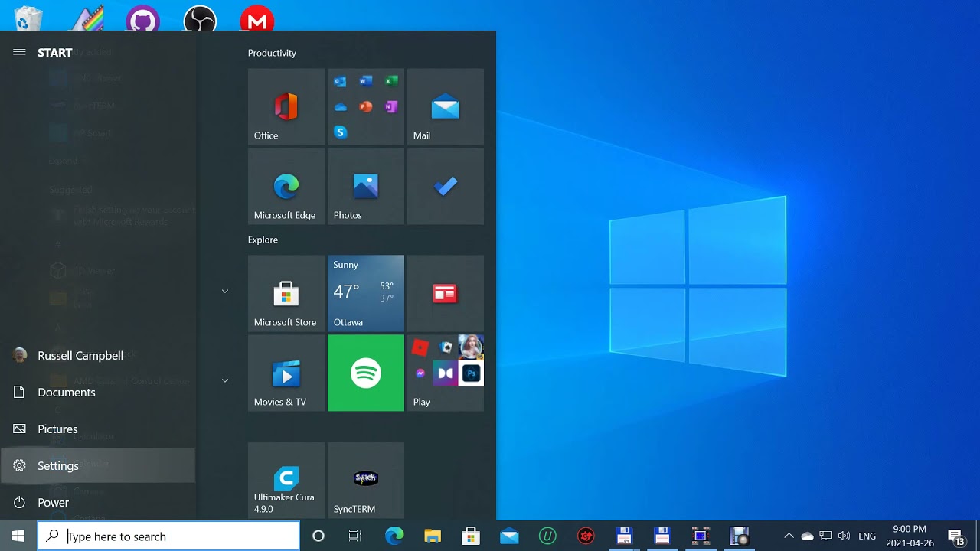
Task: Open Microsoft Store from the taskbar
Action: [x=471, y=536]
